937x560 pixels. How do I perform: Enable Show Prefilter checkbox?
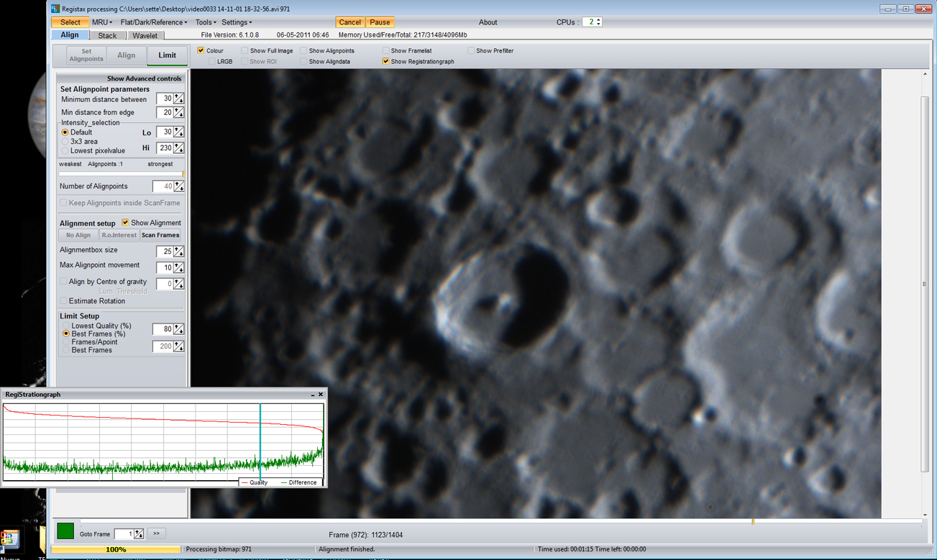(x=471, y=50)
